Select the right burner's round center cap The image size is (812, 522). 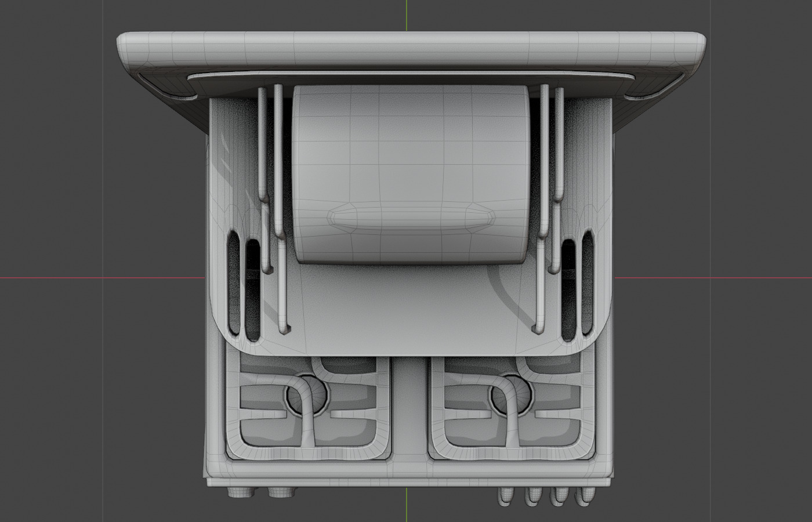pyautogui.click(x=511, y=396)
